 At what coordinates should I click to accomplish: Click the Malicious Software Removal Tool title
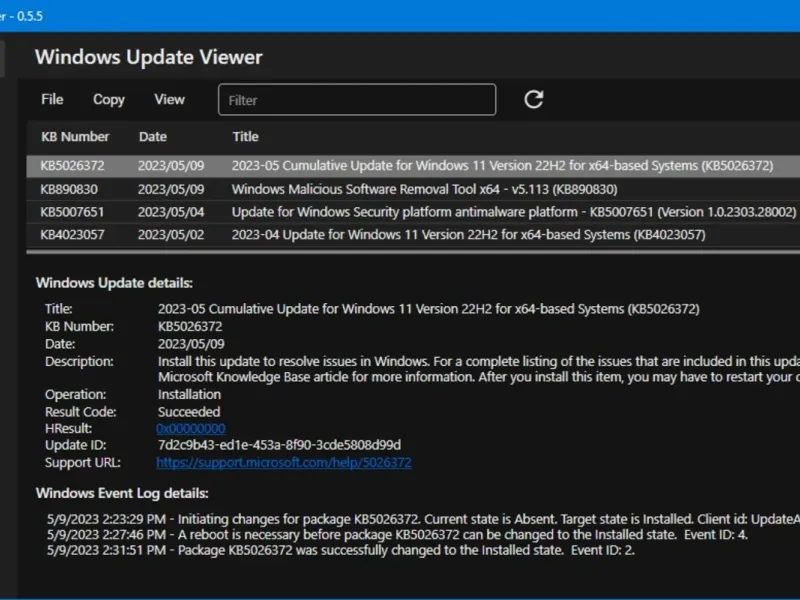pyautogui.click(x=424, y=189)
